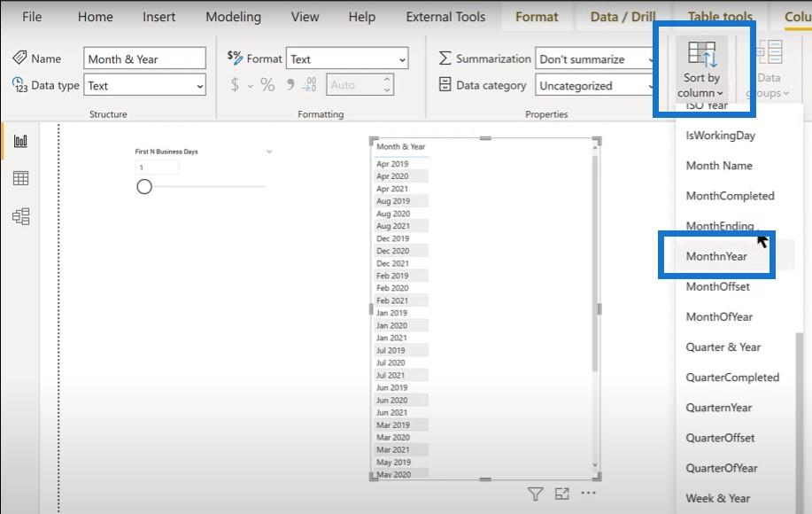The image size is (812, 514).
Task: Click the Month & Year column header
Action: click(x=401, y=146)
